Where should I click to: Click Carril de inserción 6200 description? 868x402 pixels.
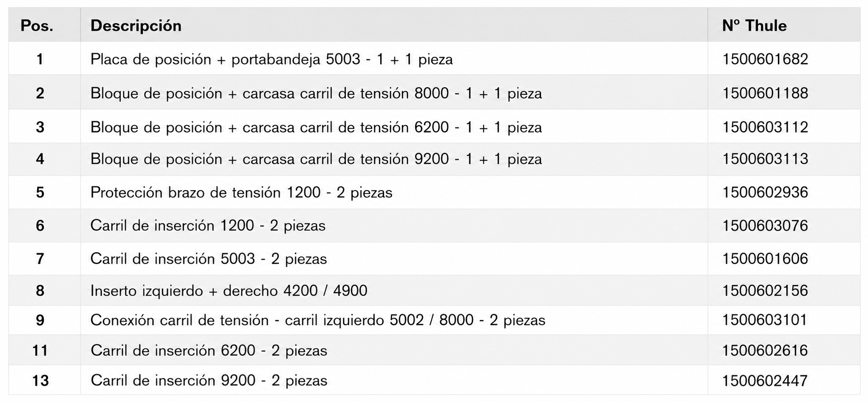209,350
